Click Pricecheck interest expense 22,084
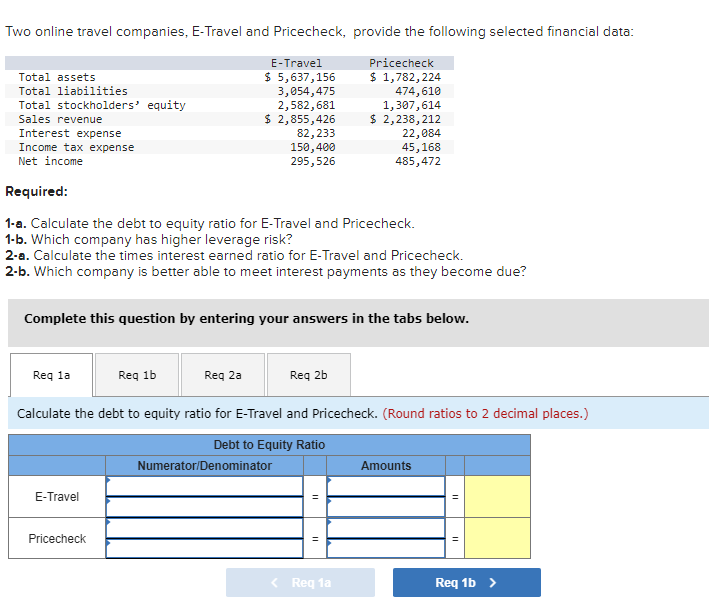The image size is (709, 616). [421, 133]
